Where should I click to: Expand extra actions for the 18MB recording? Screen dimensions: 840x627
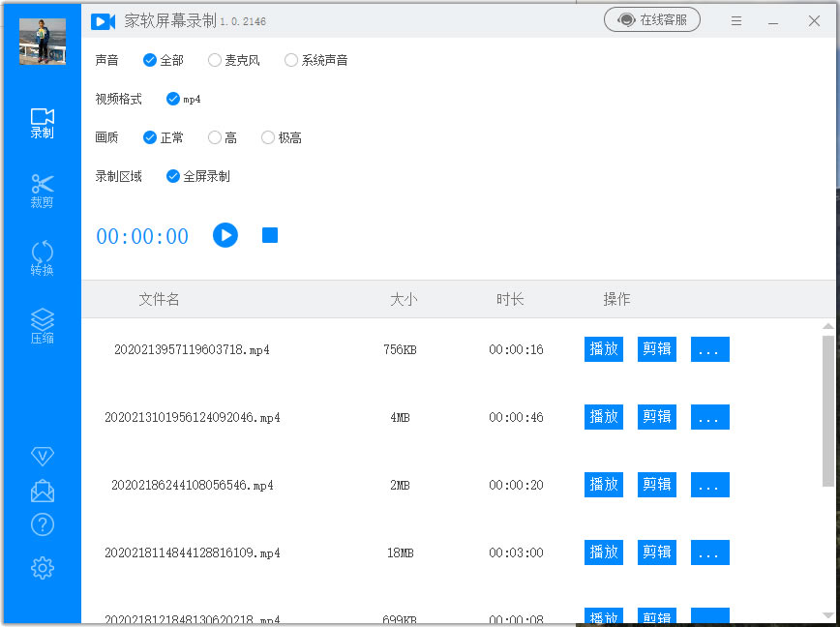[x=709, y=552]
